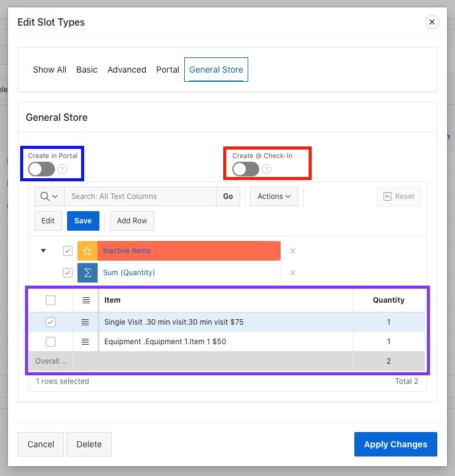The height and width of the screenshot is (476, 455).
Task: Focus the Search All Text Columns field
Action: click(x=140, y=197)
